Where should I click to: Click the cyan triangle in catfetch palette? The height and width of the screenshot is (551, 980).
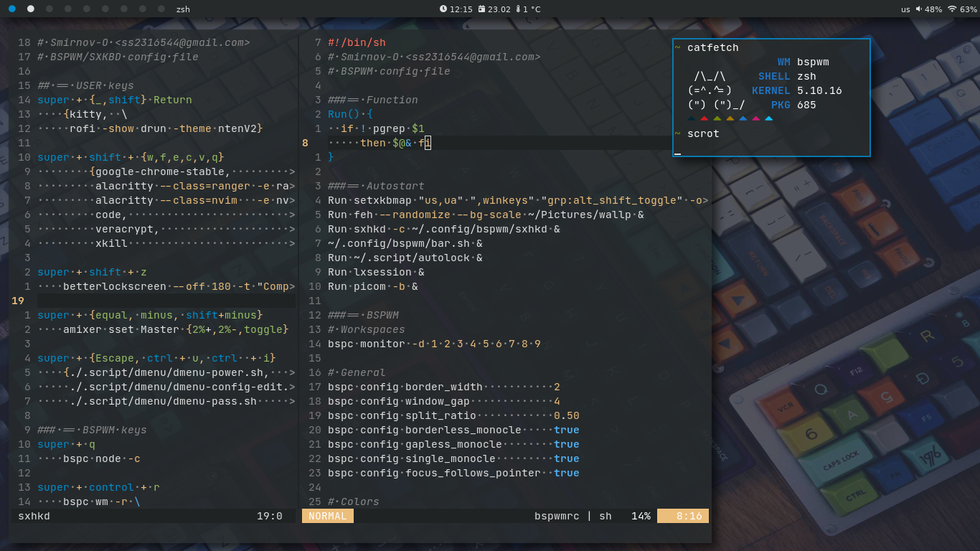[x=768, y=118]
